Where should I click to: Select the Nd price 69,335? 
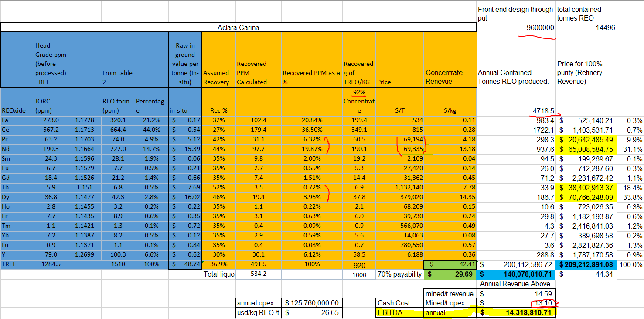click(400, 149)
